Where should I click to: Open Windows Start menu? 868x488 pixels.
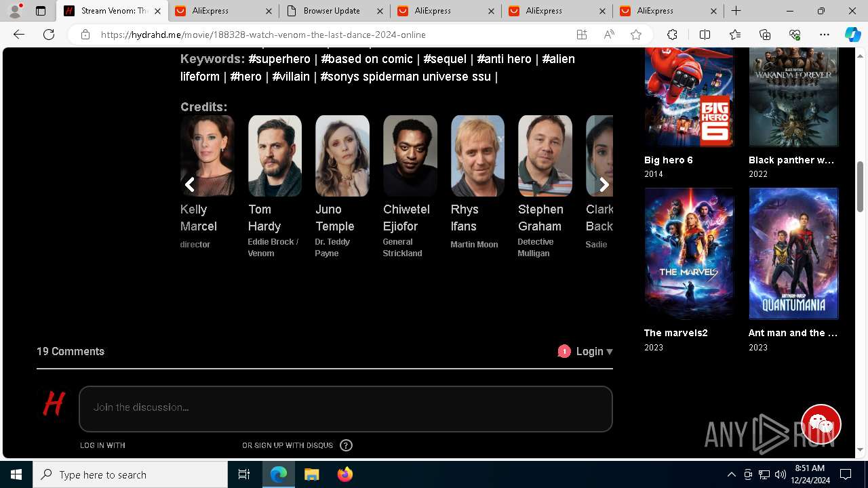click(16, 474)
